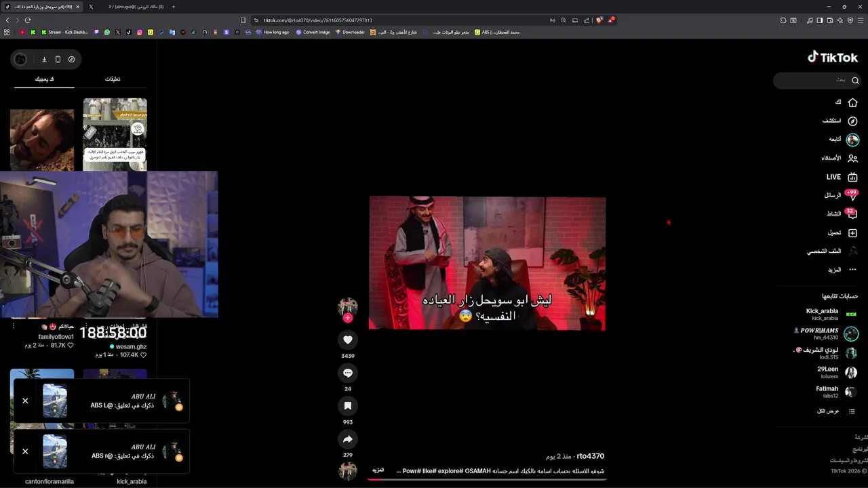Open a new browser tab

pos(173,7)
